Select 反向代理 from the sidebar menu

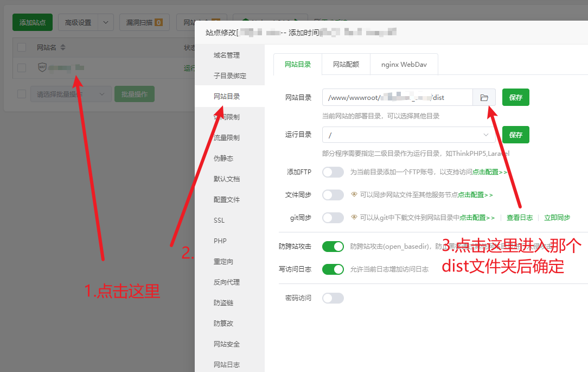pos(224,281)
